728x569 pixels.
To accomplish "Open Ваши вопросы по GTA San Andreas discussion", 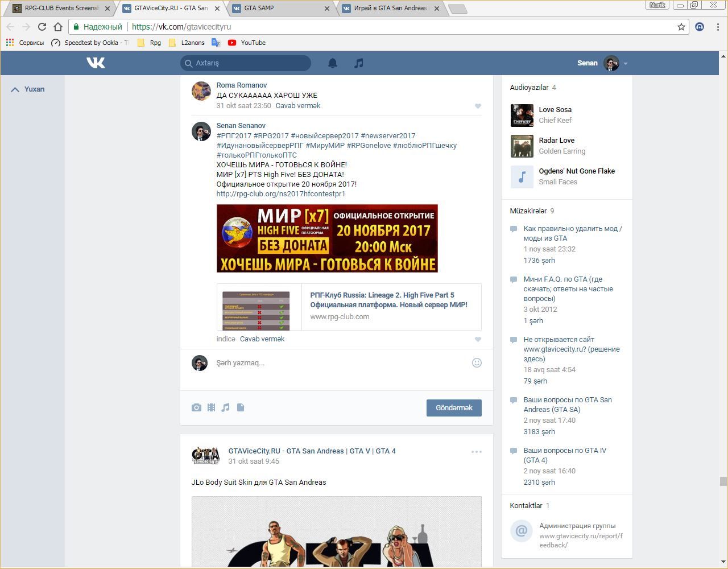I will [x=568, y=405].
